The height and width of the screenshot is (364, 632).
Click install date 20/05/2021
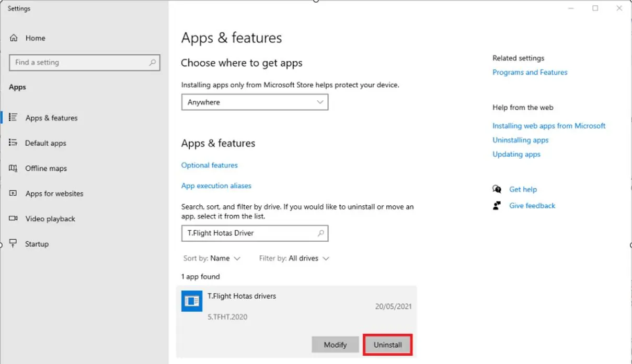[x=393, y=307]
